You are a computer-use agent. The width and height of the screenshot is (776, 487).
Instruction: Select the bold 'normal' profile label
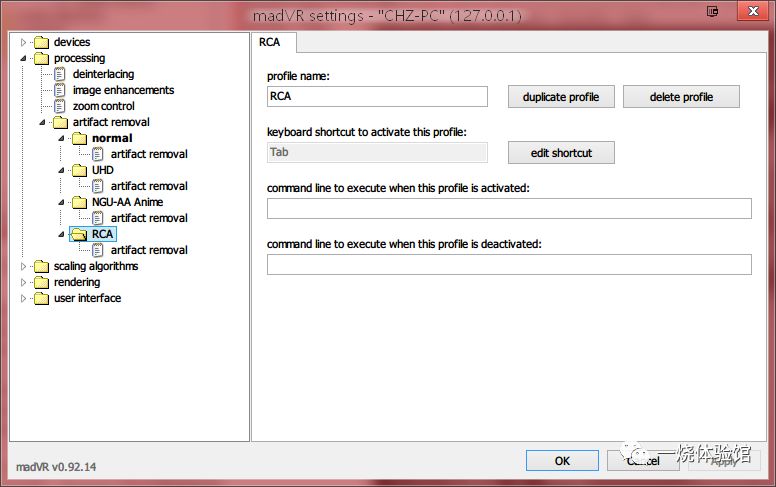point(112,138)
